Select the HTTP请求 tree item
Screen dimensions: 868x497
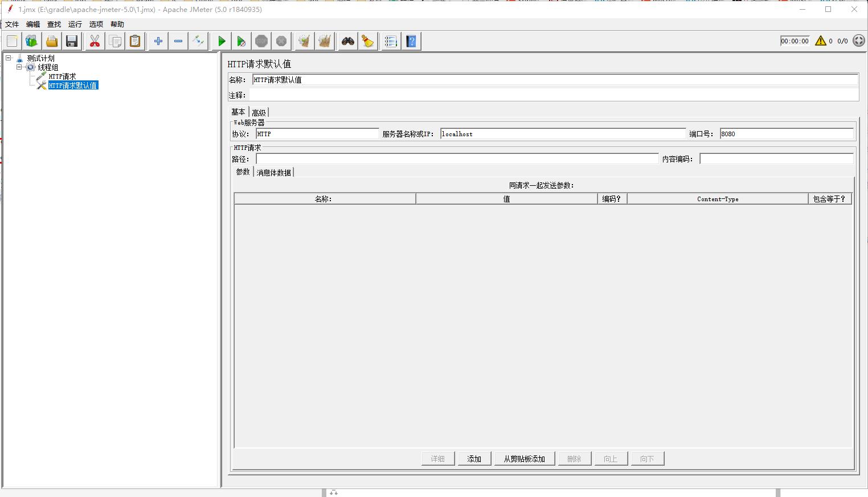[62, 76]
